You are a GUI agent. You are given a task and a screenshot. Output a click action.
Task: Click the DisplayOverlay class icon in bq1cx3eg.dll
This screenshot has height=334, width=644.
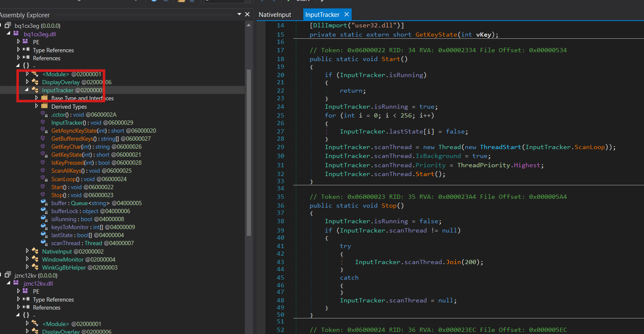click(35, 82)
